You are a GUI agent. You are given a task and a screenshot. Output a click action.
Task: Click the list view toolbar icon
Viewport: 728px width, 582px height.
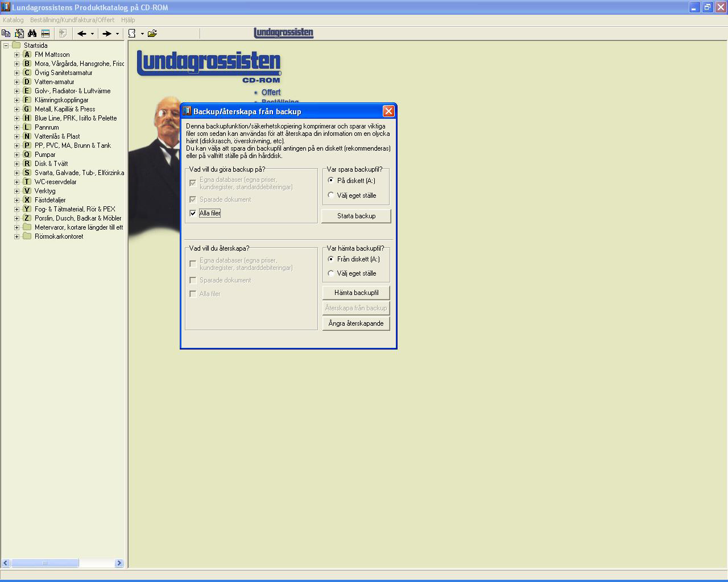click(x=45, y=34)
